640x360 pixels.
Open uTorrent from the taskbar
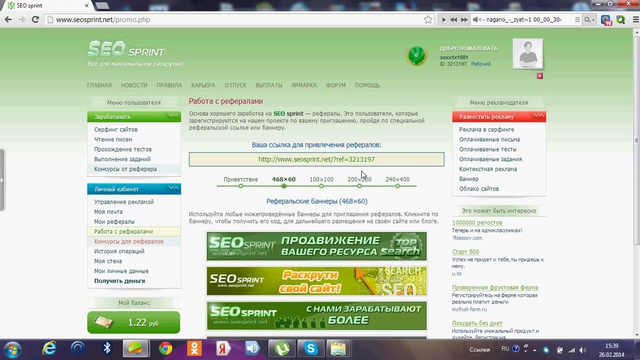pyautogui.click(x=282, y=349)
